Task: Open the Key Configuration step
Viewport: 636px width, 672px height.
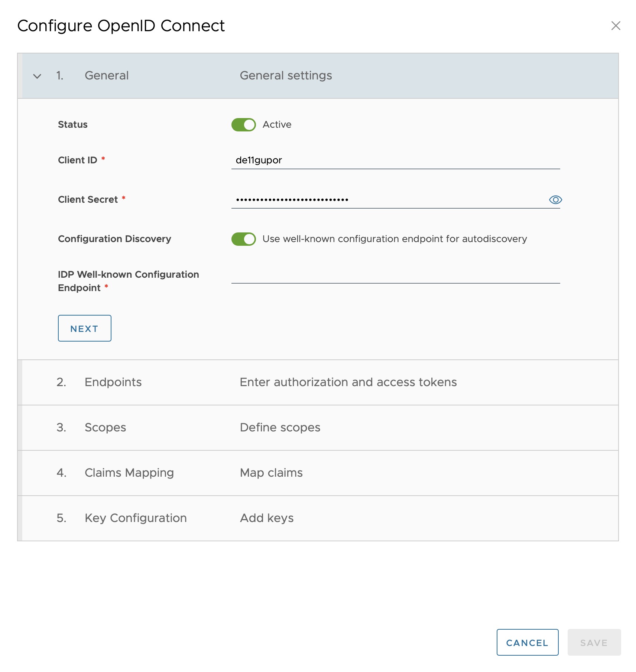Action: click(x=318, y=518)
